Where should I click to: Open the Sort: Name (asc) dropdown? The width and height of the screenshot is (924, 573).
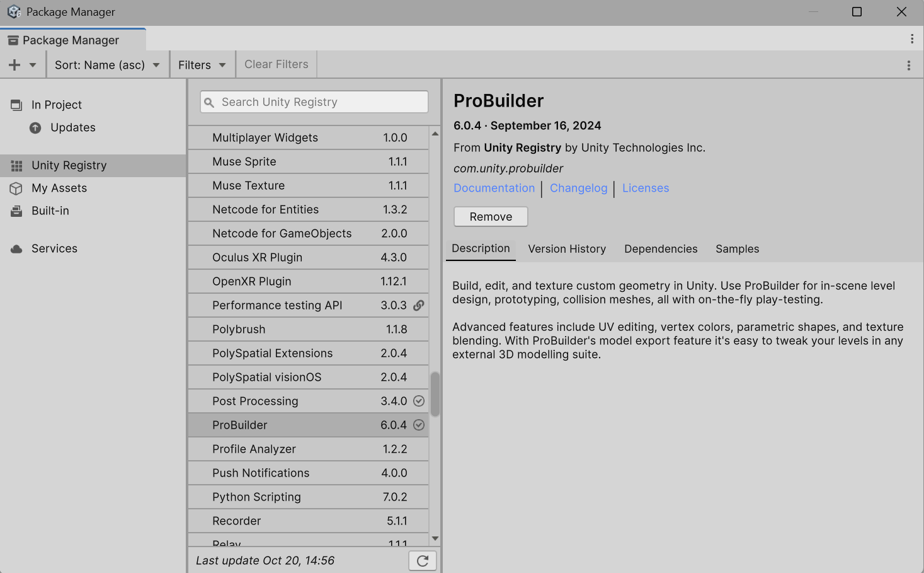pos(107,65)
